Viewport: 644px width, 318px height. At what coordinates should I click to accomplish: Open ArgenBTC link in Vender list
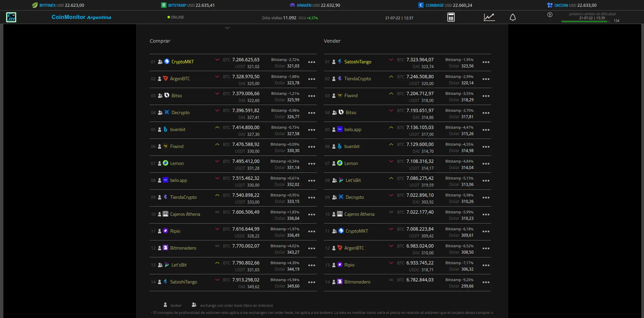[354, 248]
